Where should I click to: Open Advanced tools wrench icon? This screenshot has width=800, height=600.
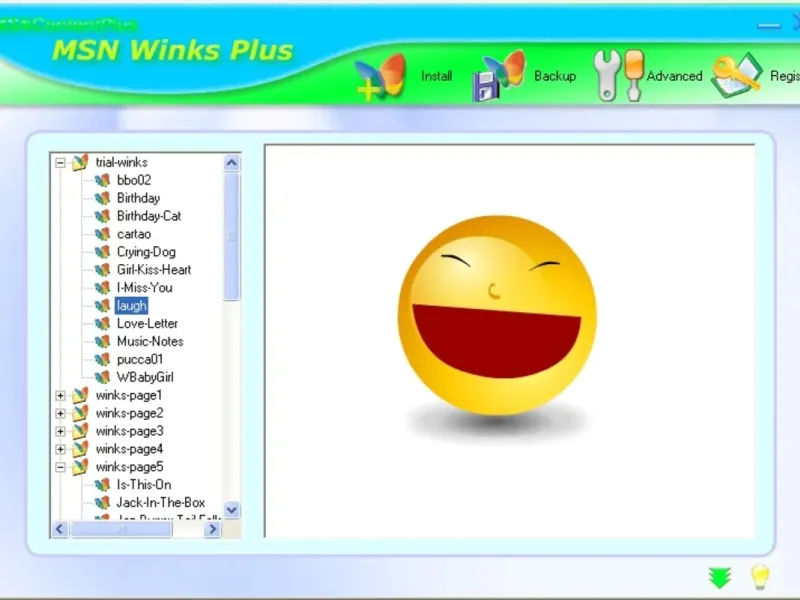point(619,76)
